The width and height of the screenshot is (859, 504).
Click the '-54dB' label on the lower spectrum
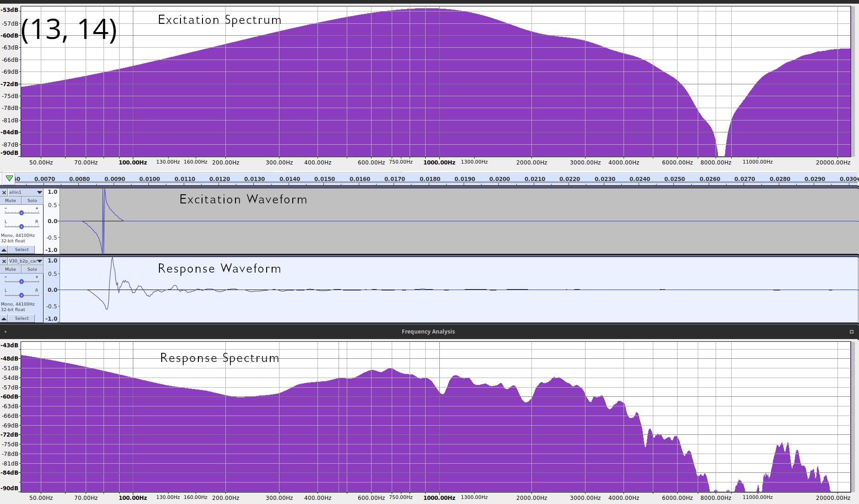tap(10, 378)
